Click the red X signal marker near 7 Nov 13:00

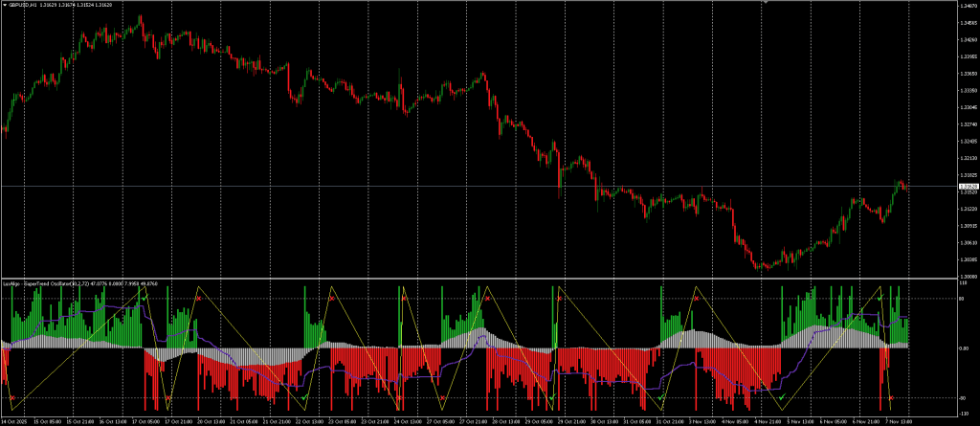(891, 398)
